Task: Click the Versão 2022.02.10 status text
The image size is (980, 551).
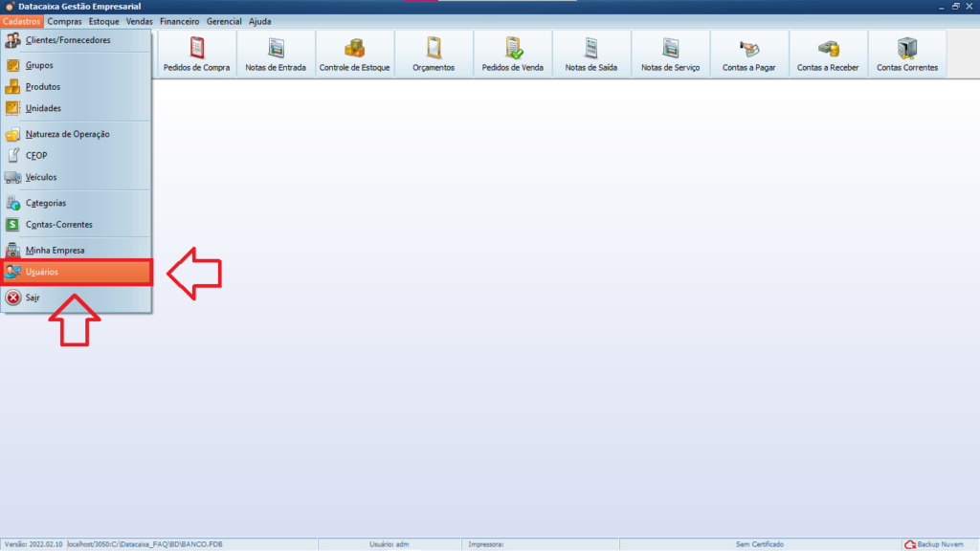Action: (33, 544)
